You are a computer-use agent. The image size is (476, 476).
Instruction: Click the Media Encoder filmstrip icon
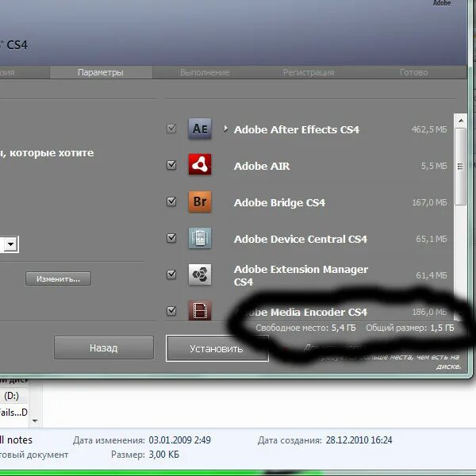point(200,310)
